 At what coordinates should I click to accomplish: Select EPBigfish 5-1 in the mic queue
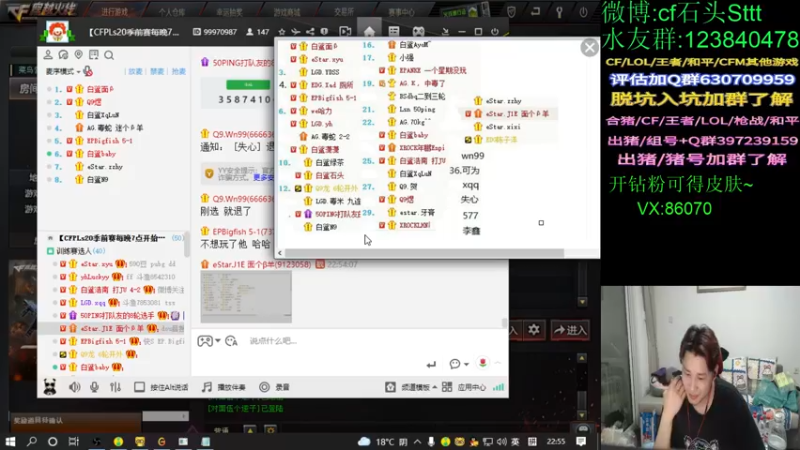pyautogui.click(x=109, y=141)
